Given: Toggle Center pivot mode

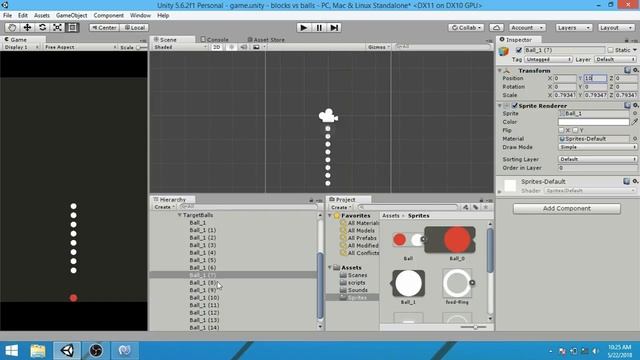Looking at the screenshot, I should pyautogui.click(x=104, y=27).
